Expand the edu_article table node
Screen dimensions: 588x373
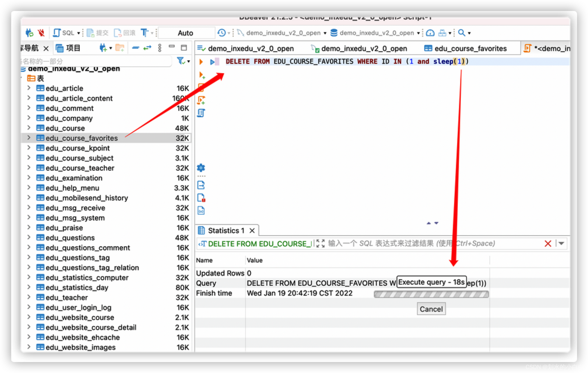click(29, 88)
